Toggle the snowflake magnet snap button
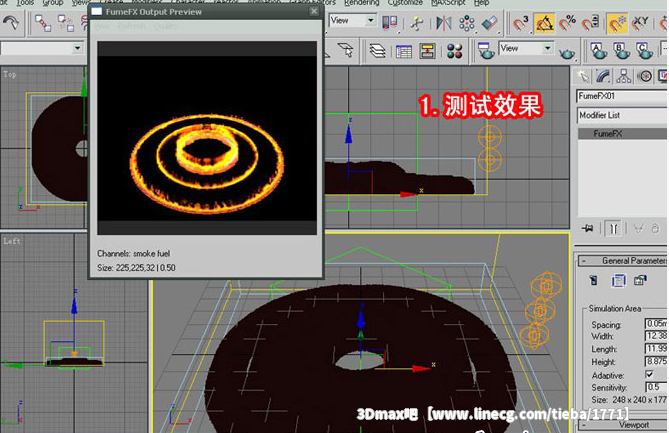This screenshot has height=433, width=669. tap(617, 23)
